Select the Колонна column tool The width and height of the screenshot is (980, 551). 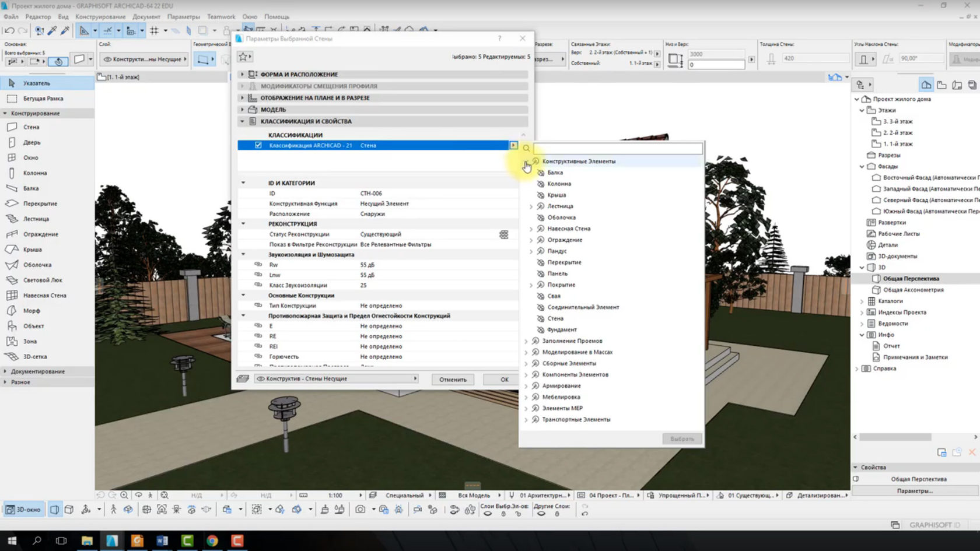tap(34, 173)
